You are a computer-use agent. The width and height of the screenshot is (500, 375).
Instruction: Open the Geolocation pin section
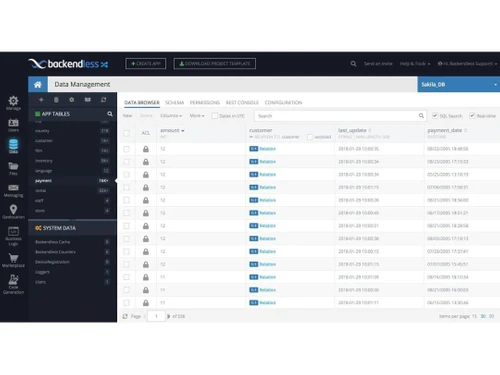coord(13,212)
